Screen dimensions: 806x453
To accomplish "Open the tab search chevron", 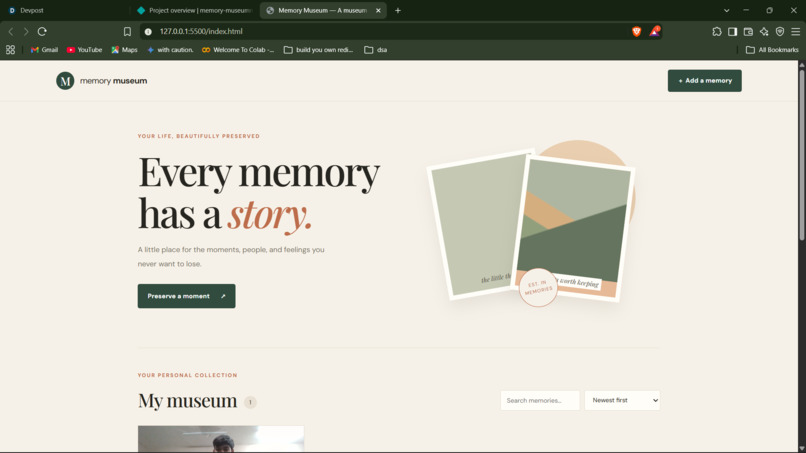I will click(726, 10).
